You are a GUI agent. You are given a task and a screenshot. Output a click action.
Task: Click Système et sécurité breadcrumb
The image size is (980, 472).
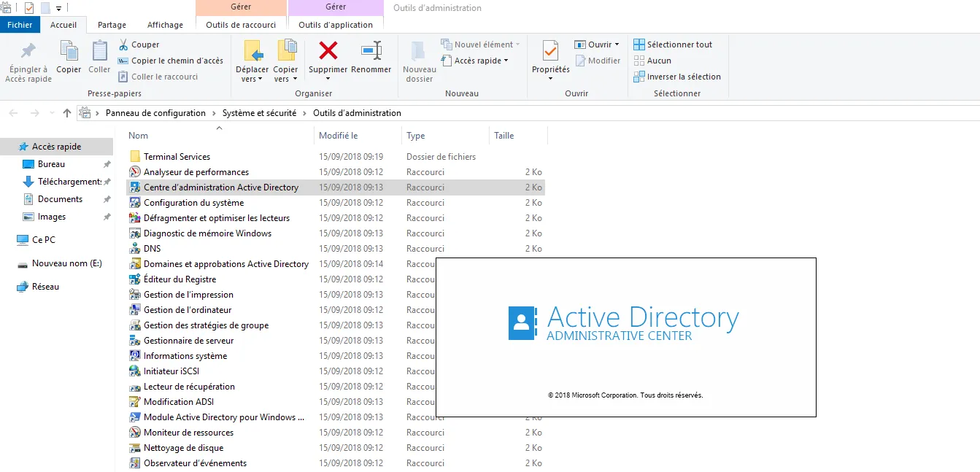[259, 113]
